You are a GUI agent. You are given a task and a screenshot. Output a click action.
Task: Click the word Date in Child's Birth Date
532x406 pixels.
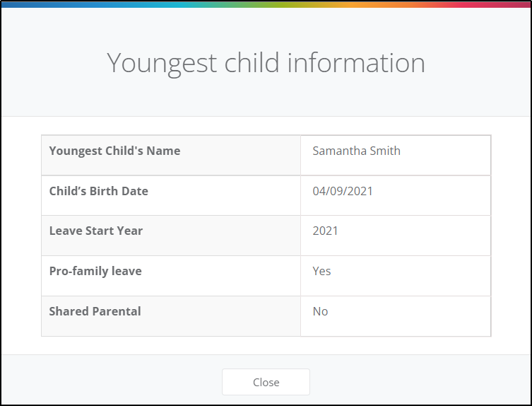pos(135,191)
